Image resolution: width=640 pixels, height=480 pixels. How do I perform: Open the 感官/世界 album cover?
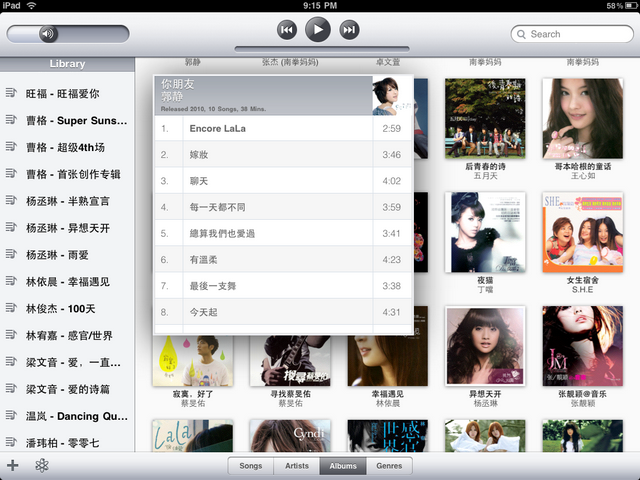(388, 436)
